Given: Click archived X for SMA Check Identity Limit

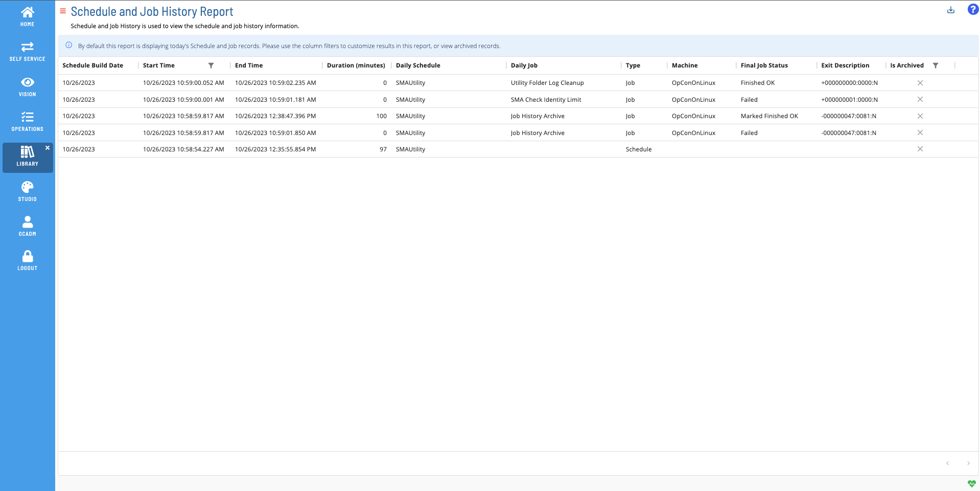Looking at the screenshot, I should [920, 99].
